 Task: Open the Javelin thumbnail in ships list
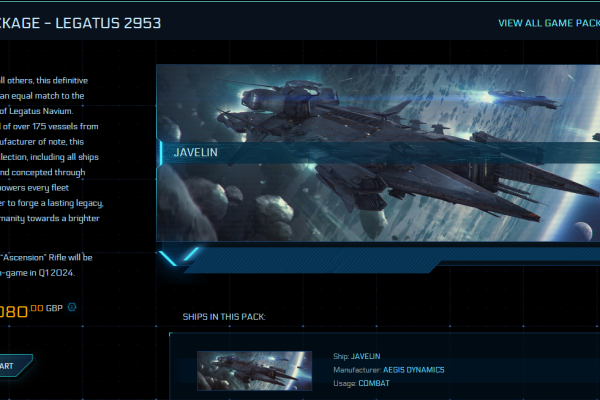tap(254, 371)
